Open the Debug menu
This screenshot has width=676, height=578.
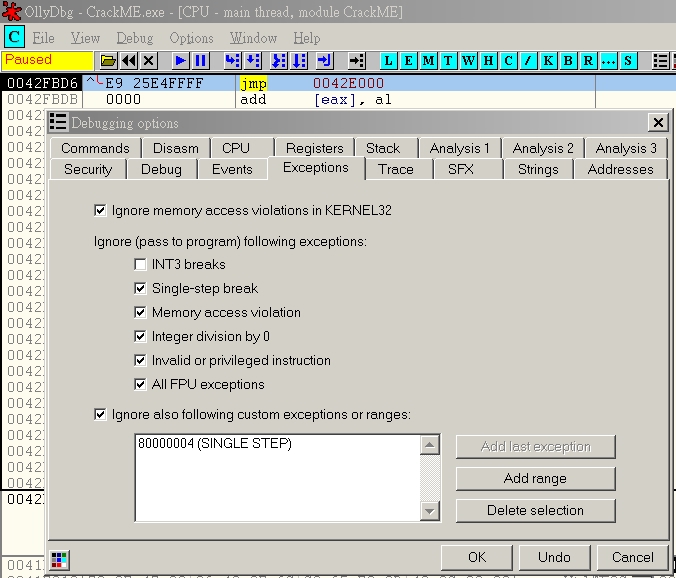135,38
